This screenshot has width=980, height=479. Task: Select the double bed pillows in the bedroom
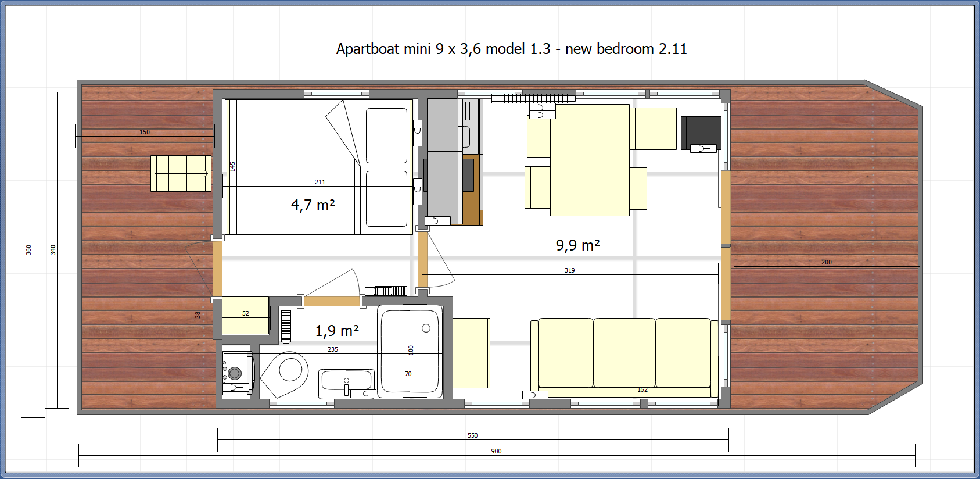[386, 167]
